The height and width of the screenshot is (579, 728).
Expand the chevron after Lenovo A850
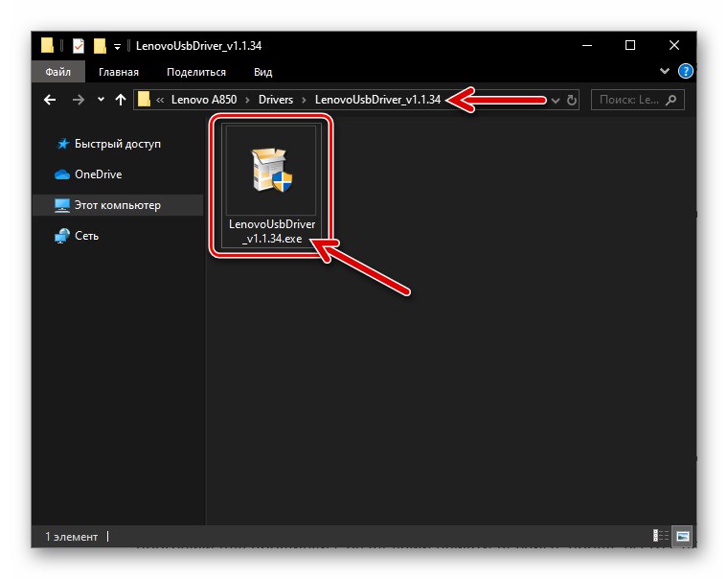(247, 100)
